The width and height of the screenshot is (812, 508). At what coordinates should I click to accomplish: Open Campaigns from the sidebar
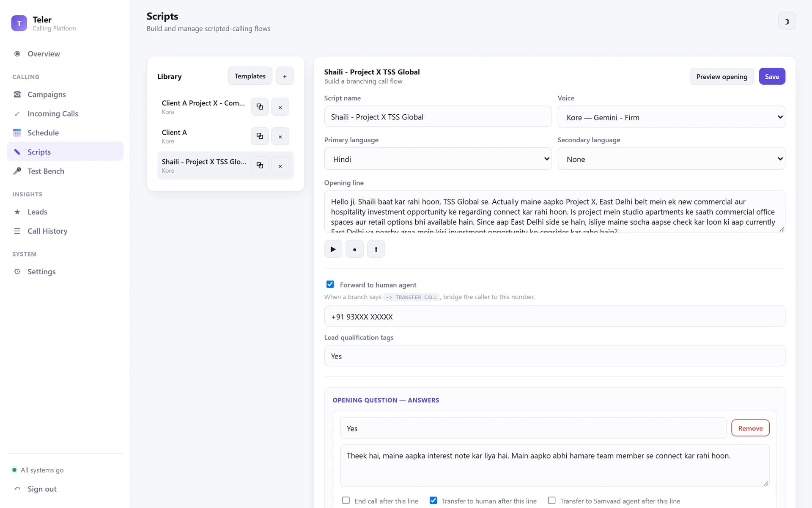point(65,94)
